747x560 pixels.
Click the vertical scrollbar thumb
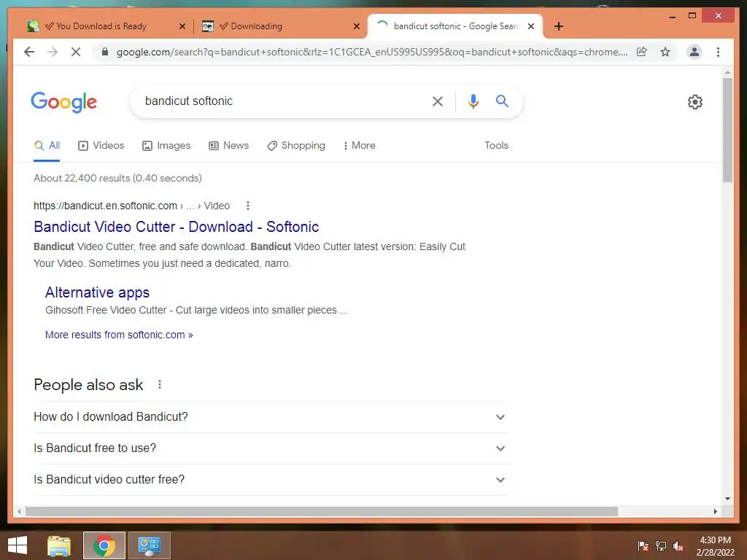[727, 130]
